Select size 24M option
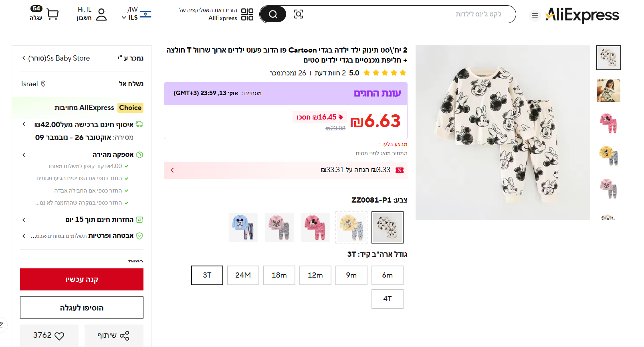Screen dimensions: 644x347 (243, 275)
